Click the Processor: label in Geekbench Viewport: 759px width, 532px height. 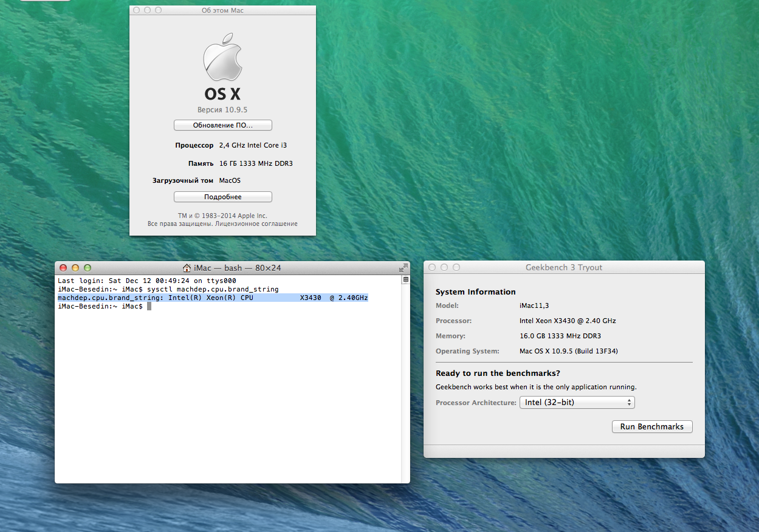453,321
